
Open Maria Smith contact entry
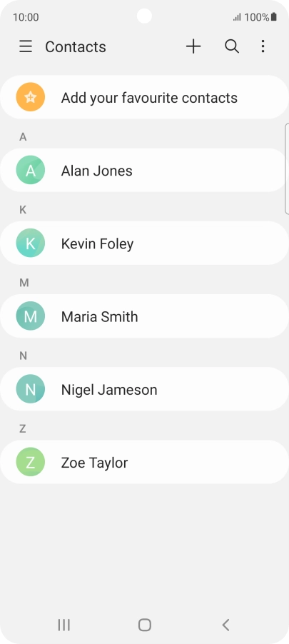pyautogui.click(x=144, y=316)
